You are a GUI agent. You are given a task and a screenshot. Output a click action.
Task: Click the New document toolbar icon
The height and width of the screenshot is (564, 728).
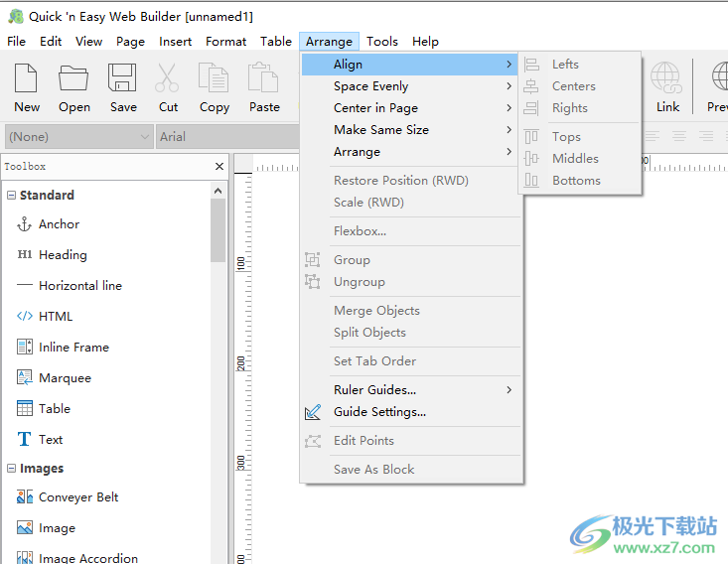pyautogui.click(x=27, y=77)
